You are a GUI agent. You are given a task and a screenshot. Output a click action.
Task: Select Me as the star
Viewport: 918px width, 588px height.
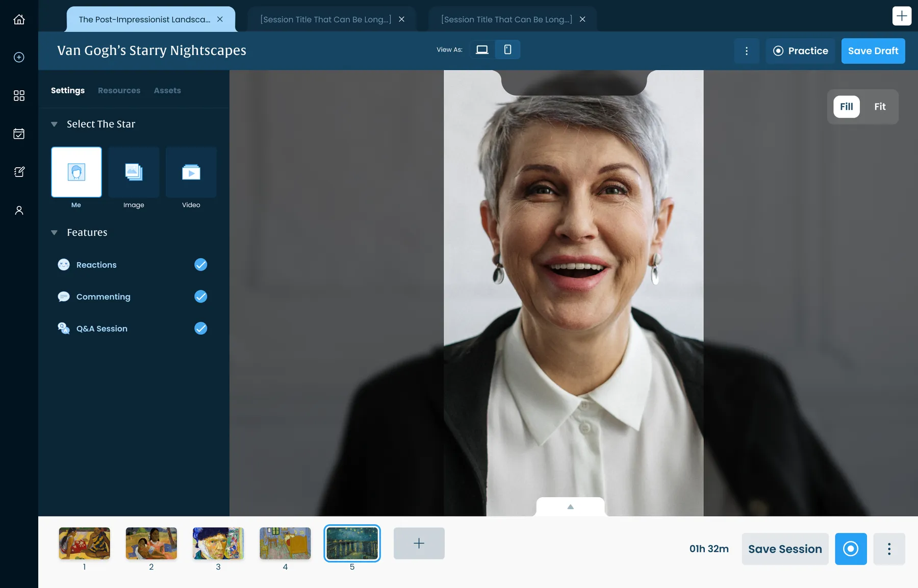pyautogui.click(x=76, y=172)
